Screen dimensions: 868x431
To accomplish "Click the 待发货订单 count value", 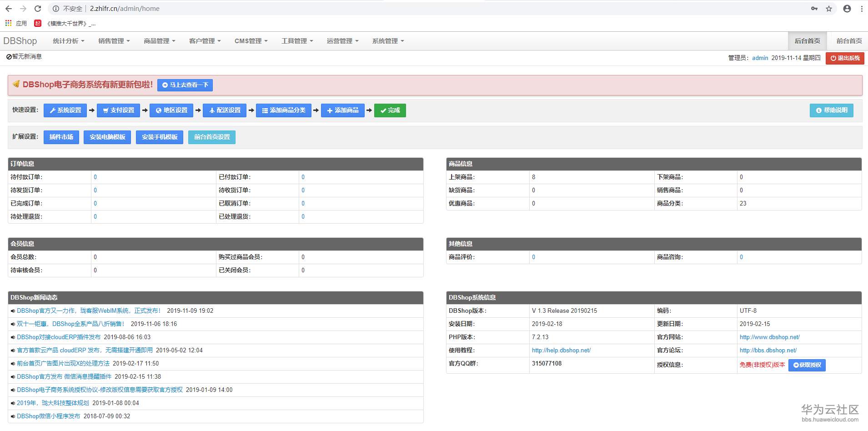I will point(95,190).
